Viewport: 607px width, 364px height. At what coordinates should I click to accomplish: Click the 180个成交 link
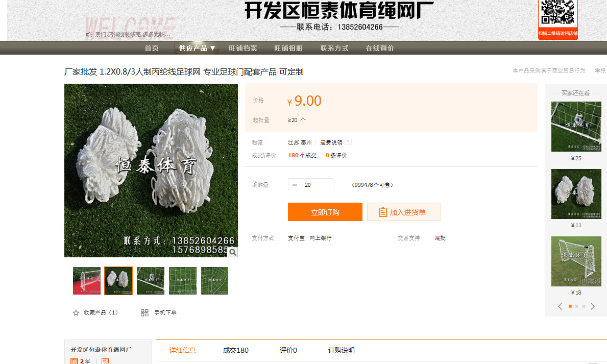click(302, 155)
